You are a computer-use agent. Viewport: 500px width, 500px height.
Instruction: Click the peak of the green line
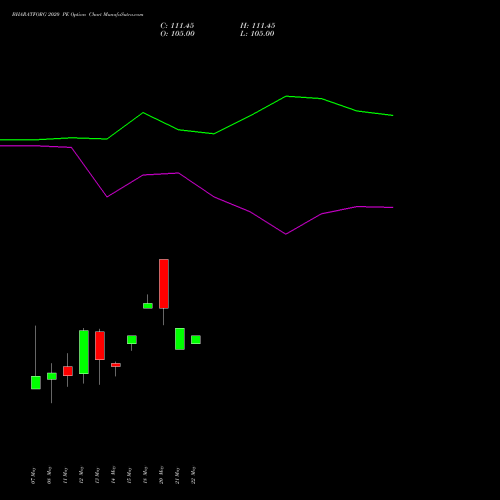286,96
